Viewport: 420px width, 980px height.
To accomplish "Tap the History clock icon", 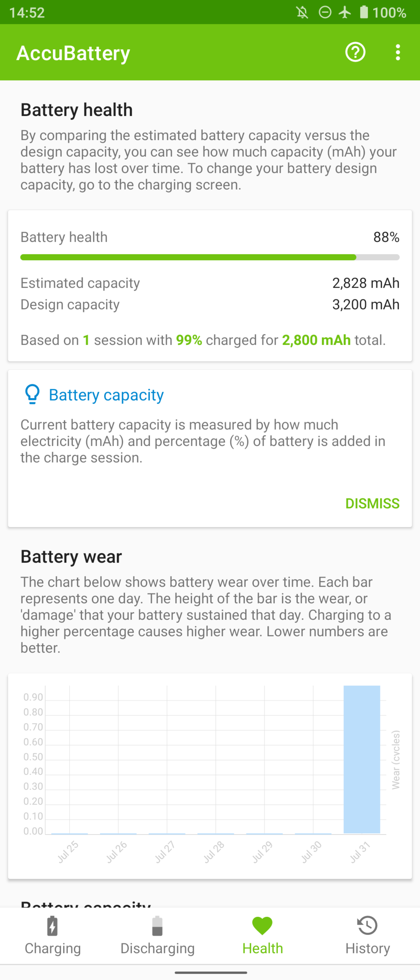I will click(x=367, y=926).
